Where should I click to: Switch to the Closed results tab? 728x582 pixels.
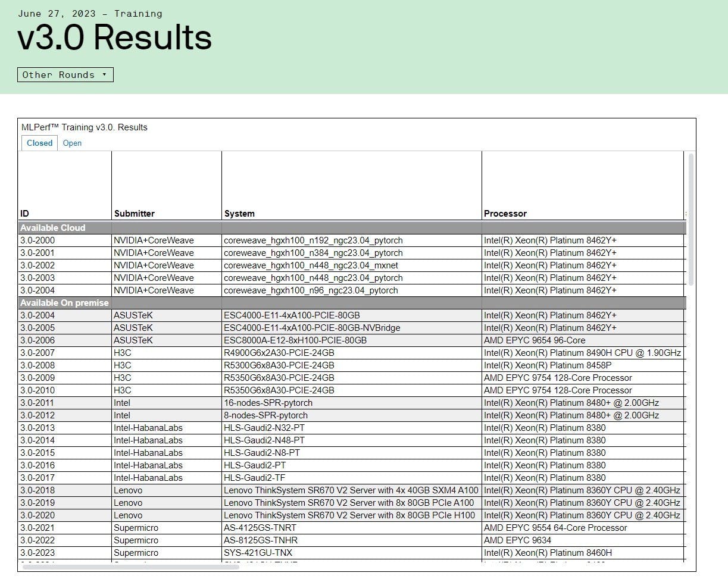click(x=40, y=143)
